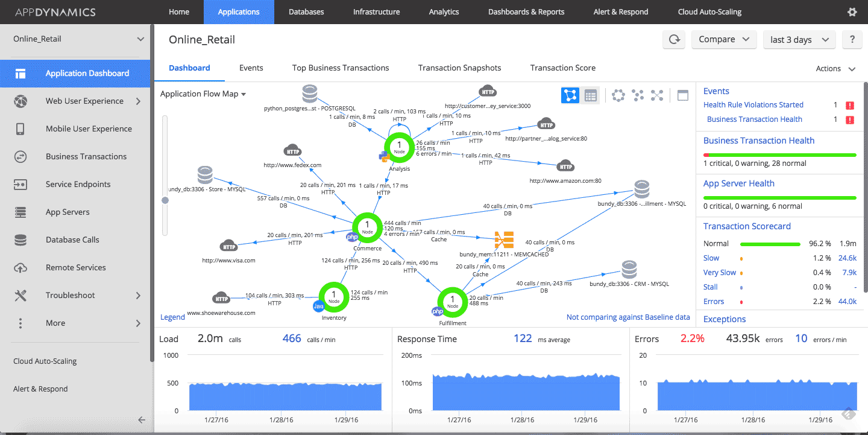
Task: Expand the Web User Experience submenu arrow
Action: pos(138,101)
